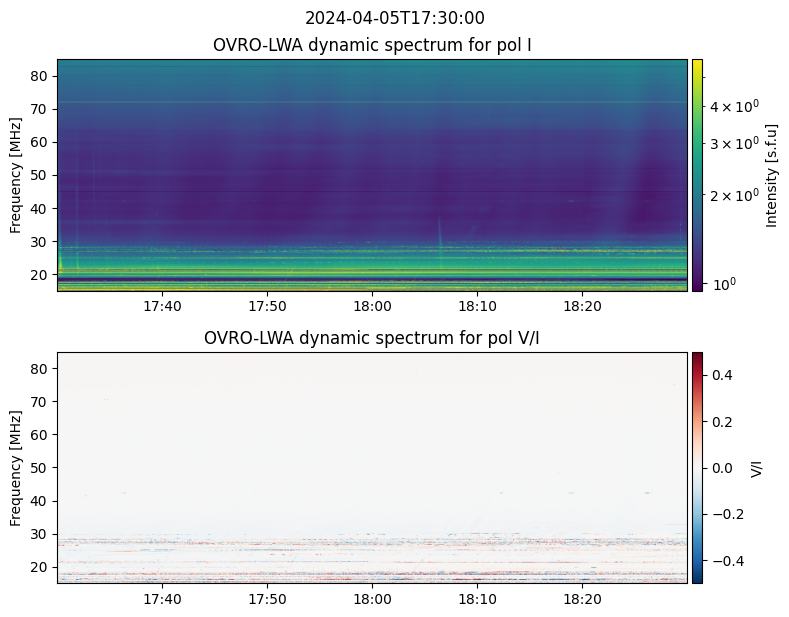The height and width of the screenshot is (617, 789).
Task: Click the pol V/I dynamic spectrum title
Action: pos(372,338)
